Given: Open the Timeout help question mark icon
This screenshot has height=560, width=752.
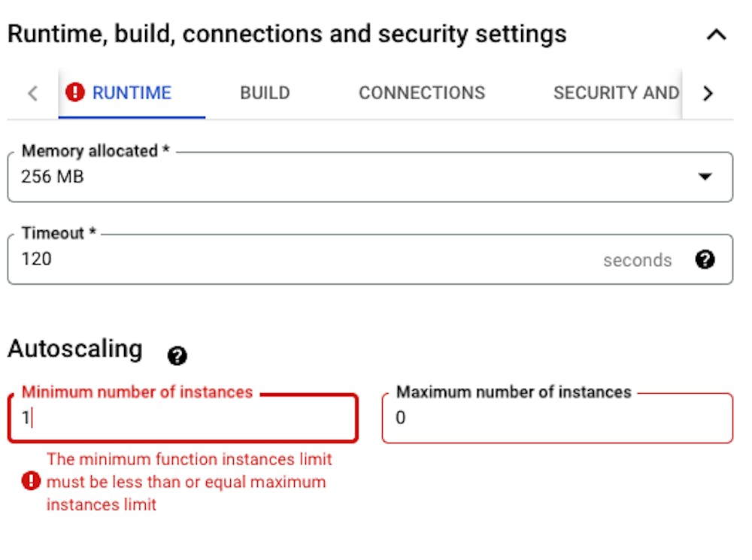Looking at the screenshot, I should pyautogui.click(x=704, y=260).
